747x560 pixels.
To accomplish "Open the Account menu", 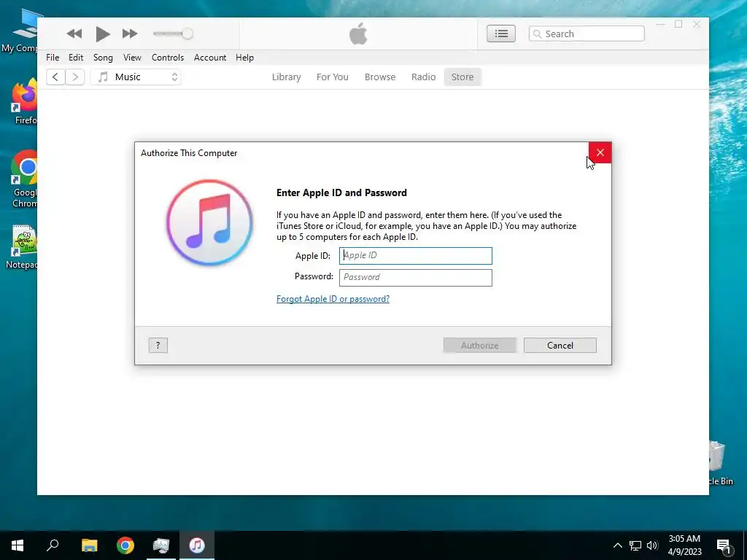I will click(x=210, y=57).
